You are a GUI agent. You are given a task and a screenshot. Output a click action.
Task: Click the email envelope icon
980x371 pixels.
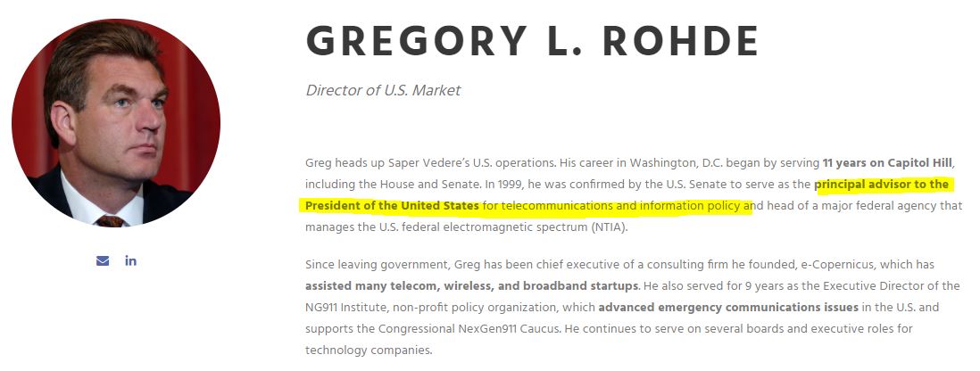103,260
